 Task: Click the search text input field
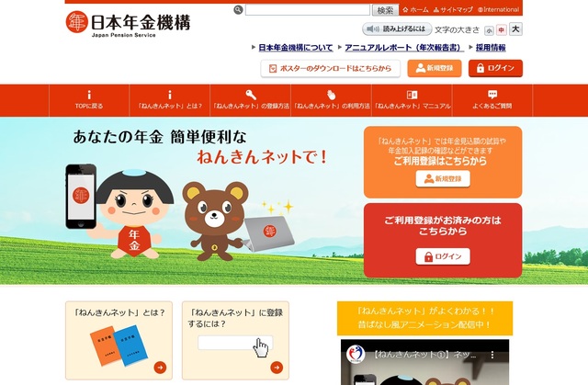pyautogui.click(x=308, y=10)
